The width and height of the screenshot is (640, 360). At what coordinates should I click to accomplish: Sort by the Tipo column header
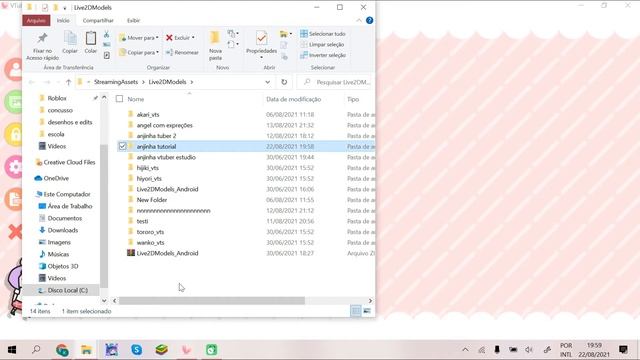tap(353, 99)
